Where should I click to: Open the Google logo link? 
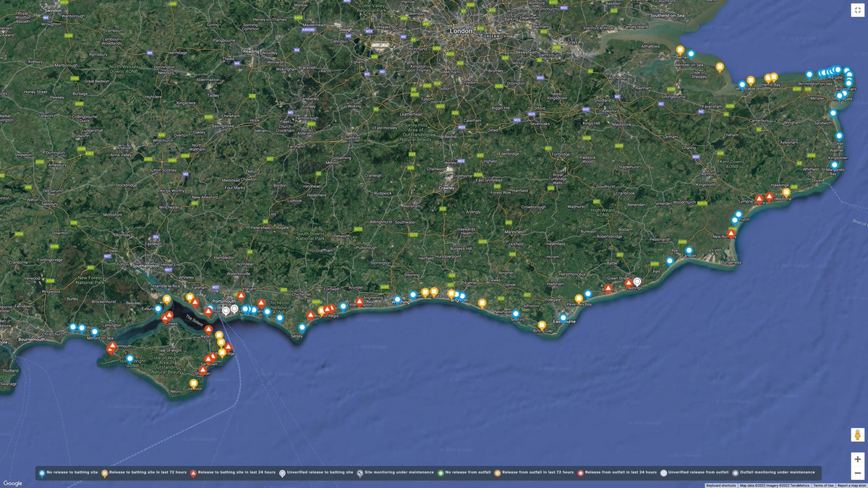13,483
